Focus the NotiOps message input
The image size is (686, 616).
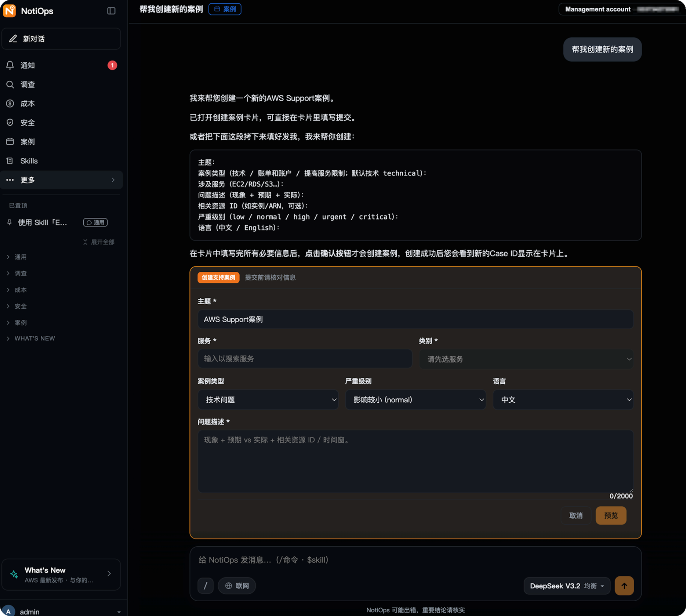(415, 560)
